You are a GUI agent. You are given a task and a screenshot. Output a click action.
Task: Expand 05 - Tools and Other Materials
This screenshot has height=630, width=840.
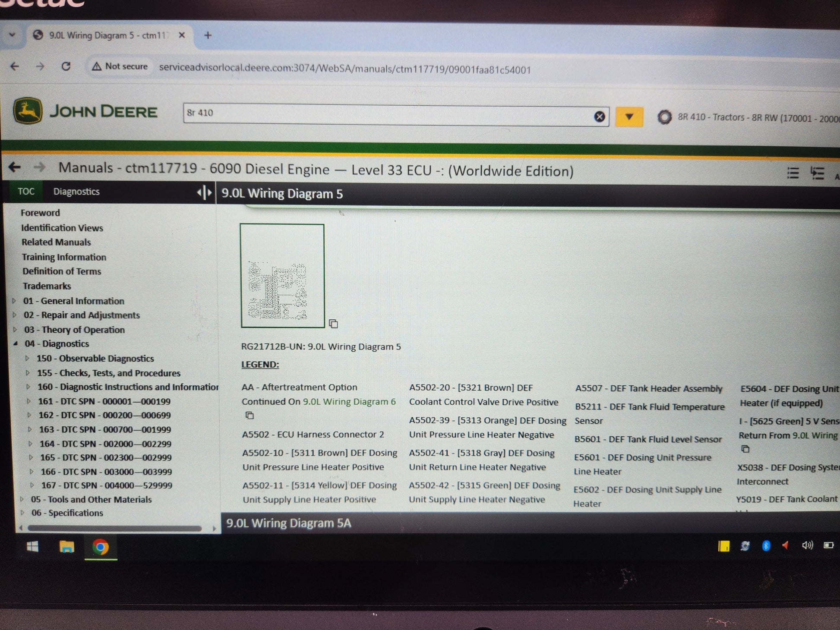pyautogui.click(x=22, y=499)
